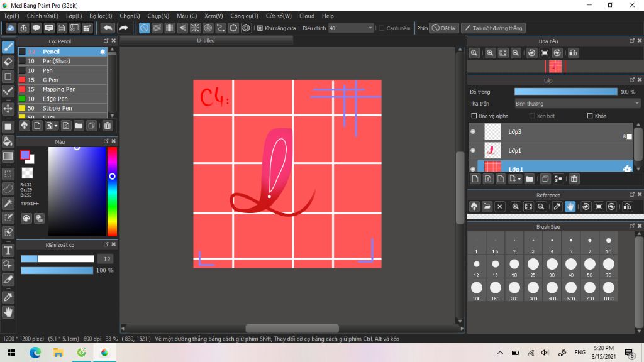The height and width of the screenshot is (362, 644).
Task: Select the Gradient tool
Action: click(x=8, y=156)
